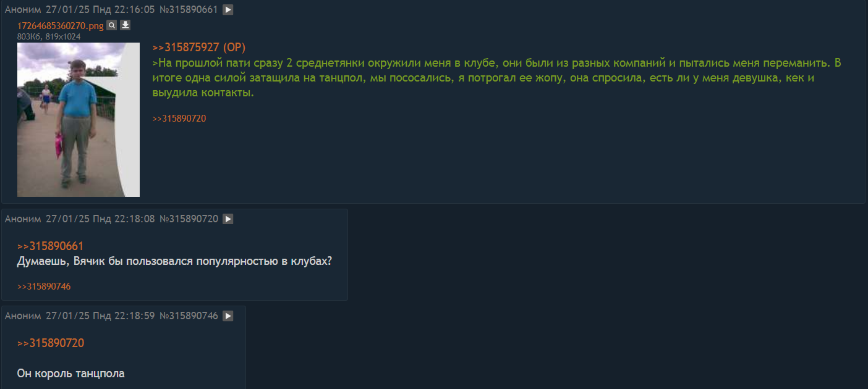Image resolution: width=868 pixels, height=389 pixels.
Task: Click the Аноним name on the 22:18:59 post
Action: [23, 316]
